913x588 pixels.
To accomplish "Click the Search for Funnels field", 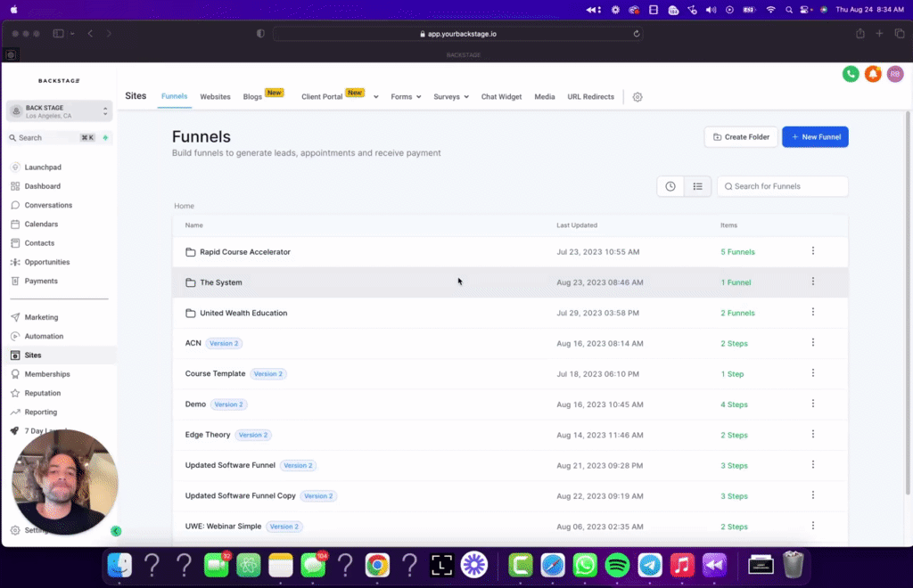I will pos(782,186).
